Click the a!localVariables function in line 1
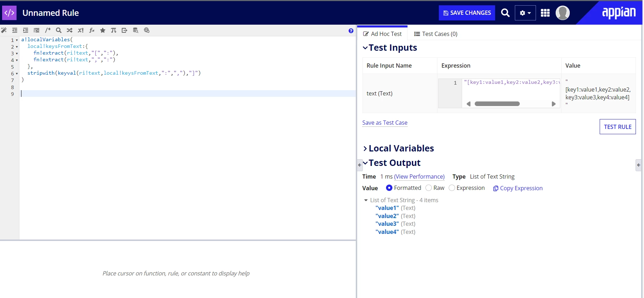This screenshot has width=644, height=298. (x=46, y=39)
